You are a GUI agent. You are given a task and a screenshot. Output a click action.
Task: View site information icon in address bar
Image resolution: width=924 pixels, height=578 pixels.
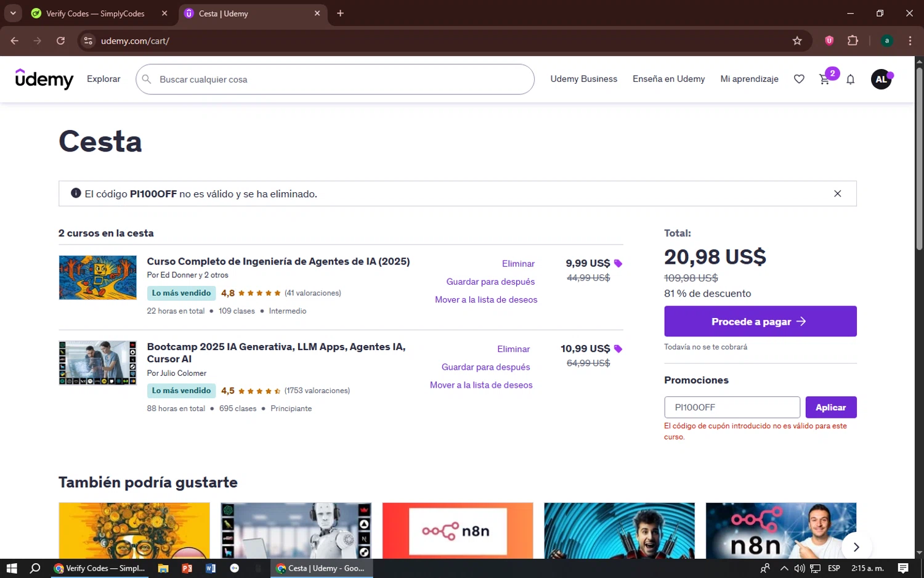pos(88,41)
